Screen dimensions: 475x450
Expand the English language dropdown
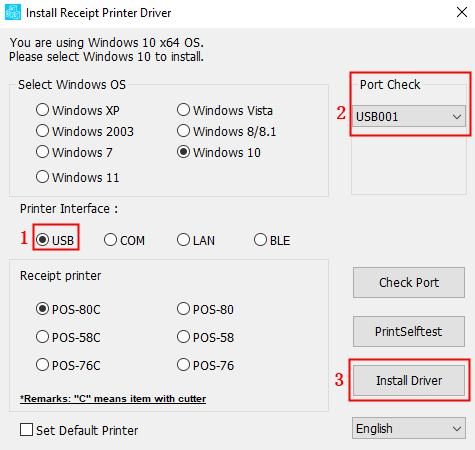(409, 428)
